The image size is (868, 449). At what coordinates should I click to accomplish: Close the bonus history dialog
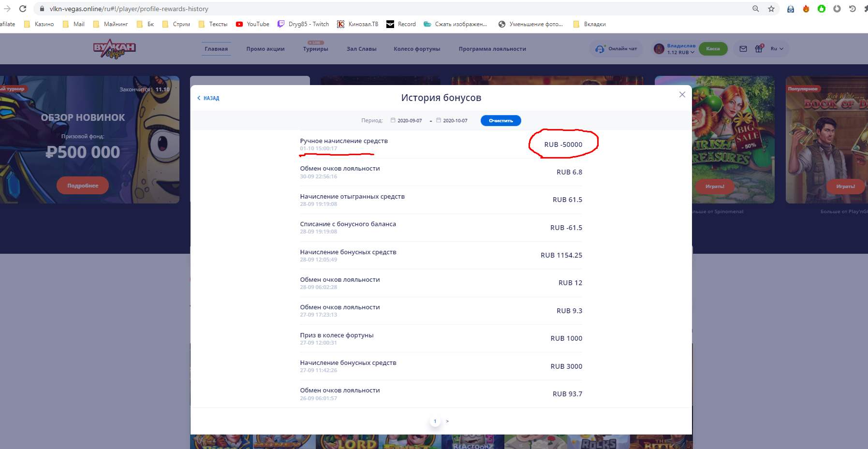coord(682,95)
